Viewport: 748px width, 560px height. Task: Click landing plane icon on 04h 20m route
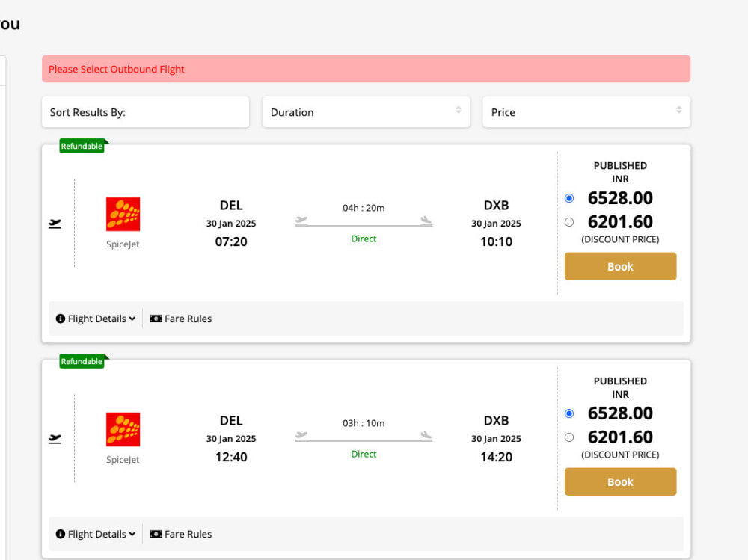click(x=426, y=219)
